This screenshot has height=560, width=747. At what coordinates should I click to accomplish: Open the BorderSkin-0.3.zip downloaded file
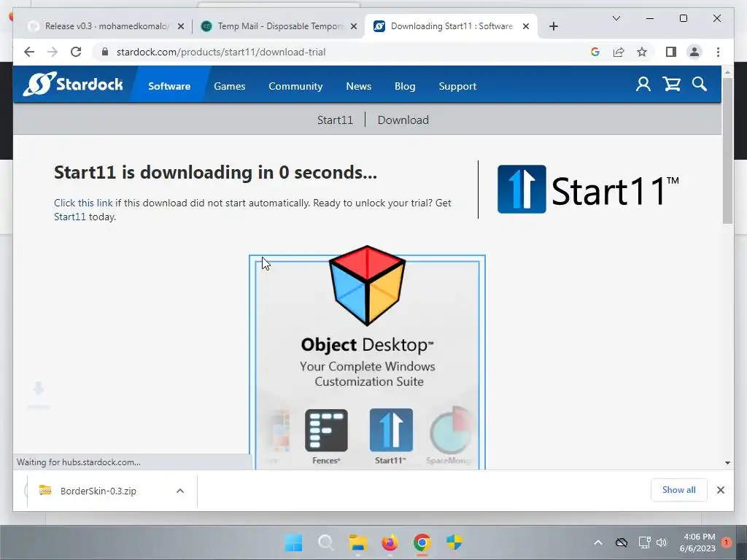98,491
